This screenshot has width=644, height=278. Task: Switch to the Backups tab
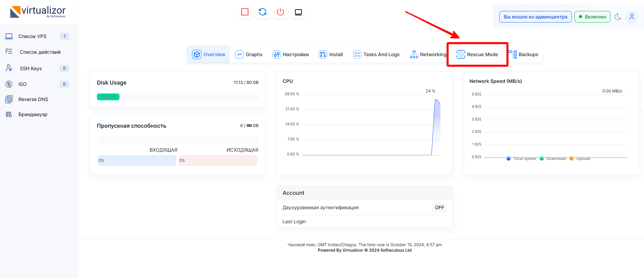click(x=523, y=54)
